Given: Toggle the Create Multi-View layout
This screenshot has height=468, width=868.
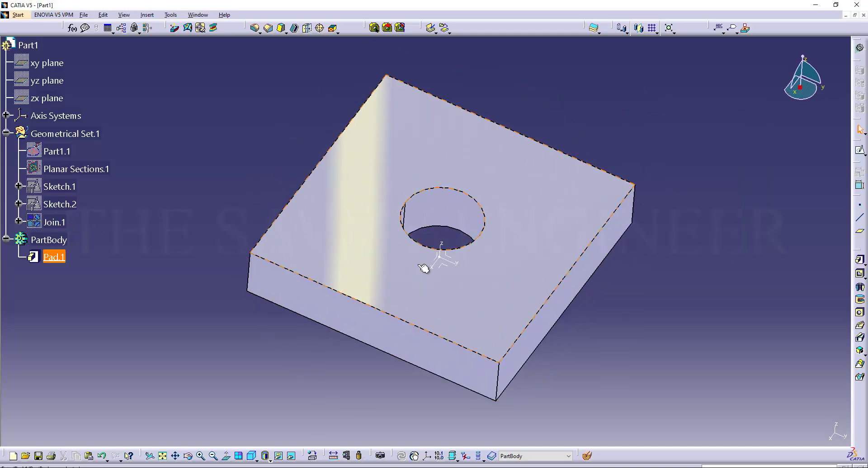Looking at the screenshot, I should (238, 456).
